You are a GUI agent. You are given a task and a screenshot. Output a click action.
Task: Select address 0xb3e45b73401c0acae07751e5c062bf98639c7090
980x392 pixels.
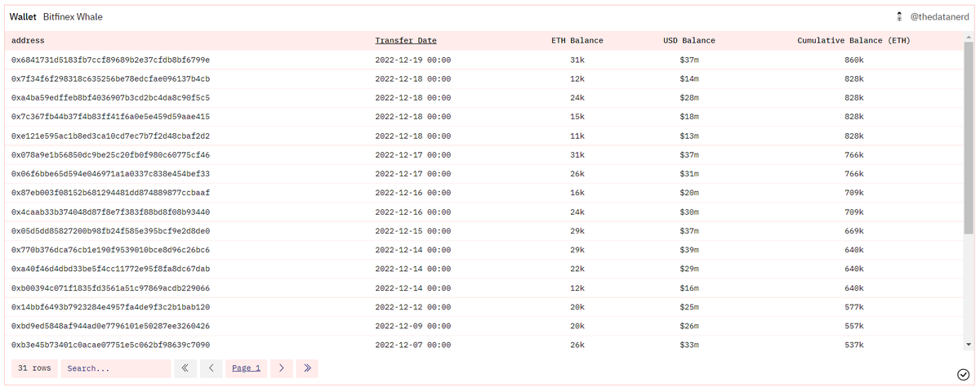tap(110, 345)
